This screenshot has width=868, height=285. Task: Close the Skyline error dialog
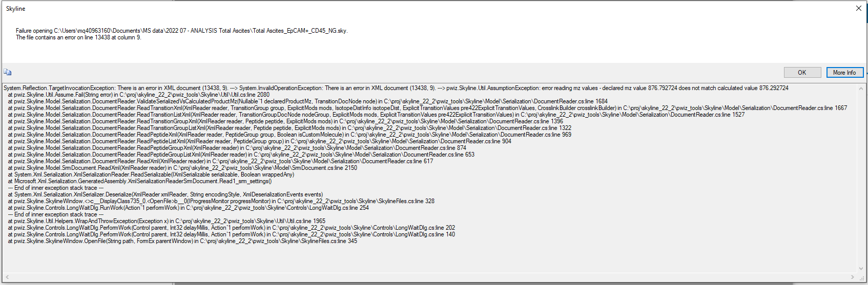pyautogui.click(x=859, y=8)
